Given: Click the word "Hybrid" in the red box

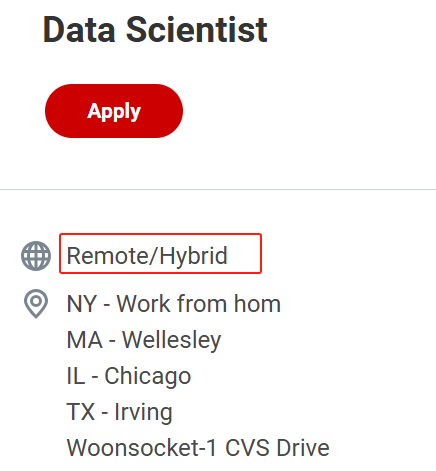Looking at the screenshot, I should click(194, 256).
